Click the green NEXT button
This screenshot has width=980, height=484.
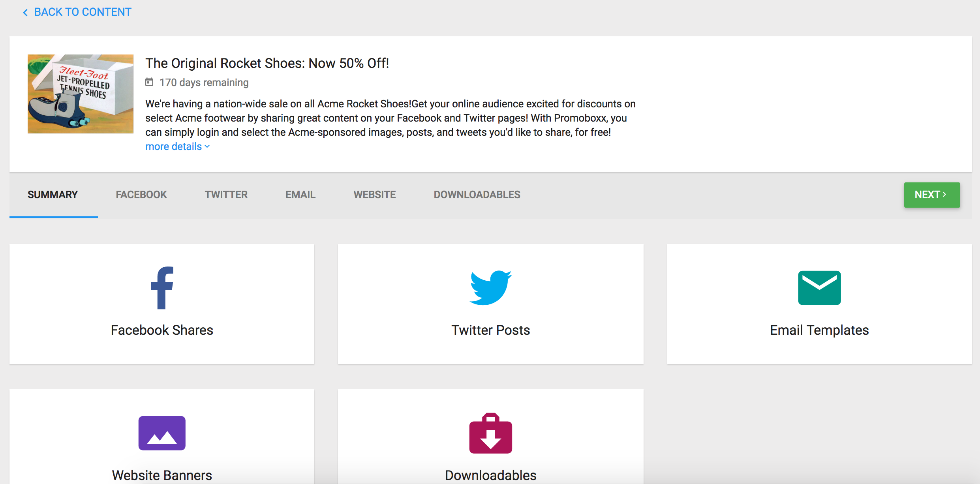pyautogui.click(x=932, y=195)
